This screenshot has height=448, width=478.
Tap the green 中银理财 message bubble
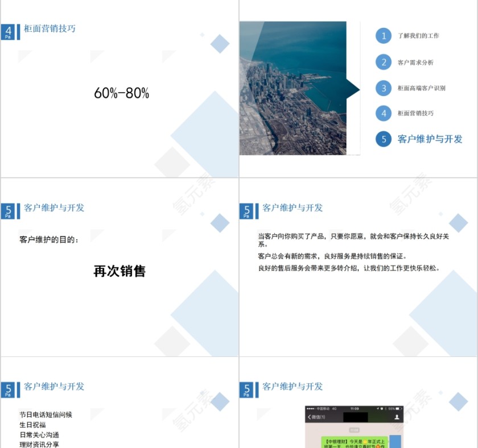point(356,441)
